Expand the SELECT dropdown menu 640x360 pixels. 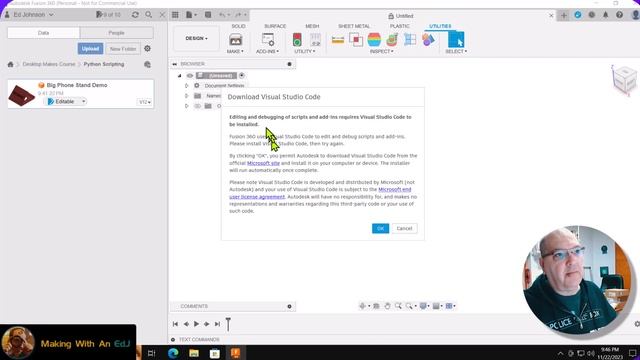click(x=456, y=51)
